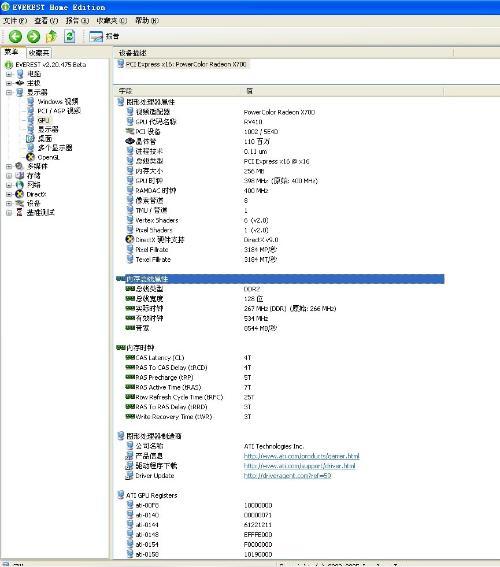Expand the 基准测试 tree node
The image size is (500, 567).
click(x=9, y=213)
